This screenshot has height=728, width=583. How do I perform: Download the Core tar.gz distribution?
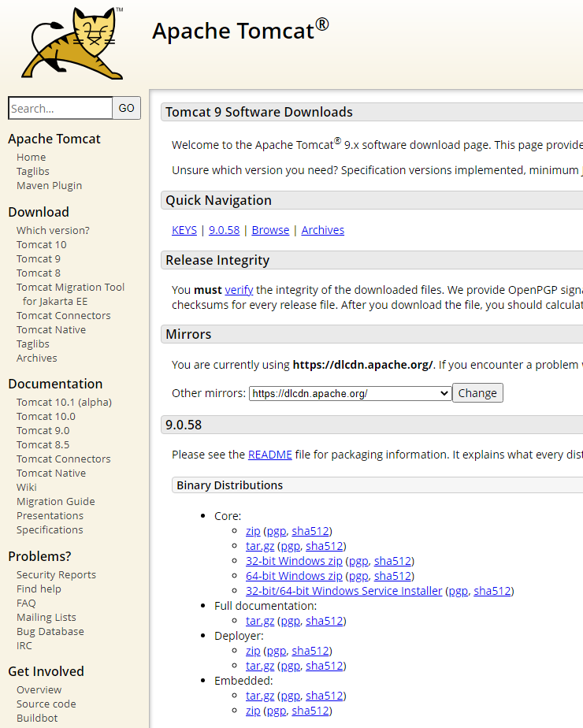point(260,546)
